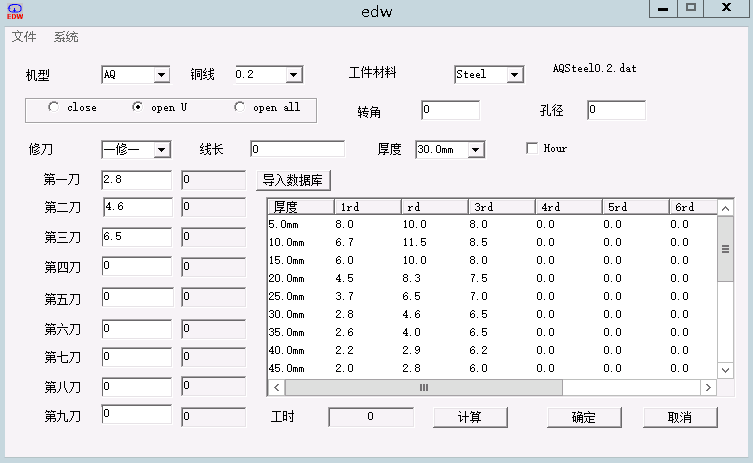753x463 pixels.
Task: Select the 10.0mm table row
Action: click(x=492, y=243)
